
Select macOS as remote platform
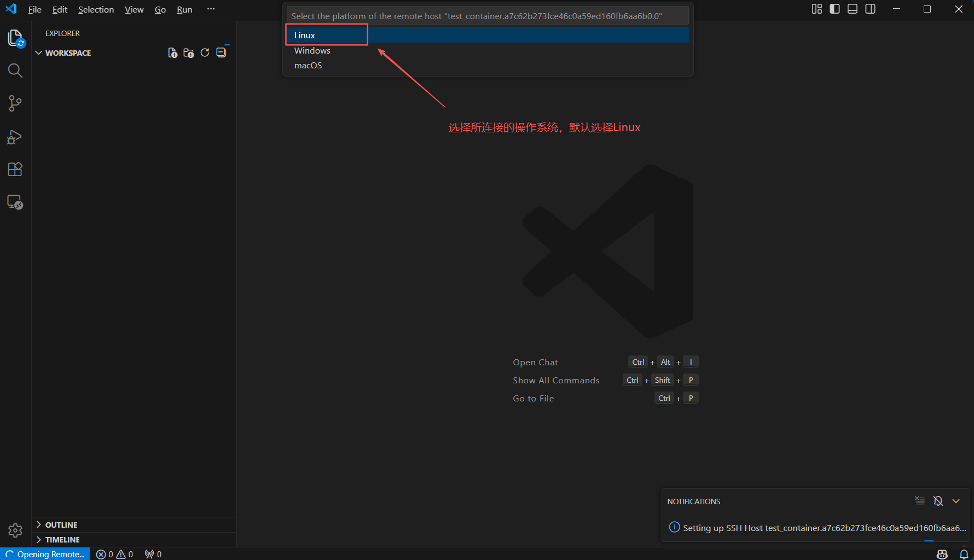488,65
